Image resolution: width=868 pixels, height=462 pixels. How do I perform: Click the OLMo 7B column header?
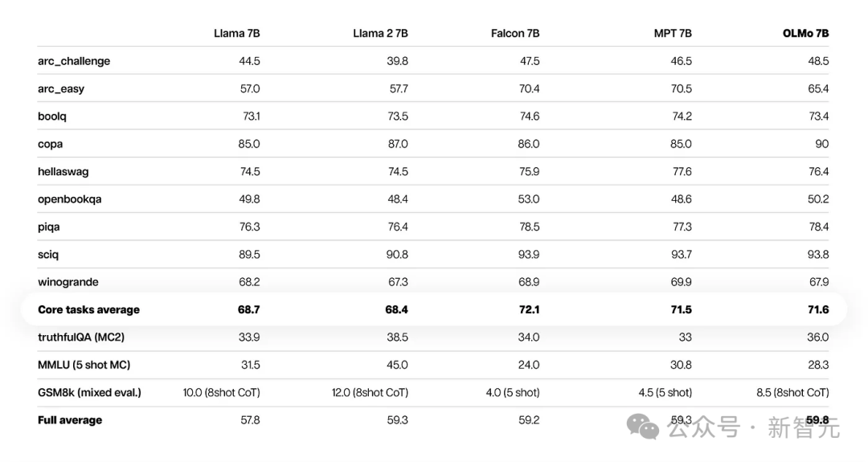click(805, 34)
